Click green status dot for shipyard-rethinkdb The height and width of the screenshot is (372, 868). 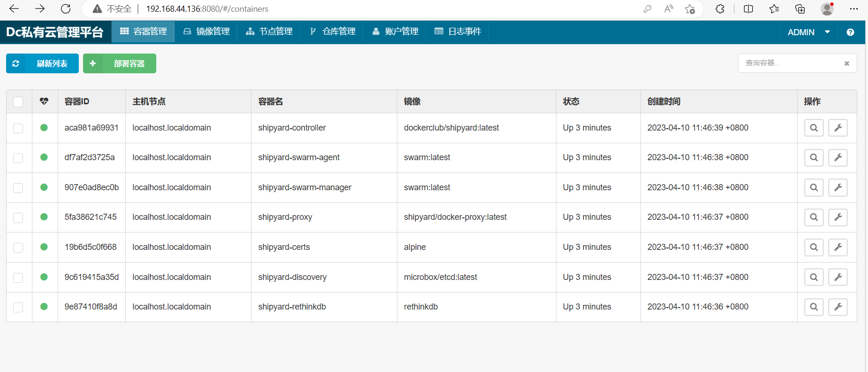pyautogui.click(x=44, y=307)
